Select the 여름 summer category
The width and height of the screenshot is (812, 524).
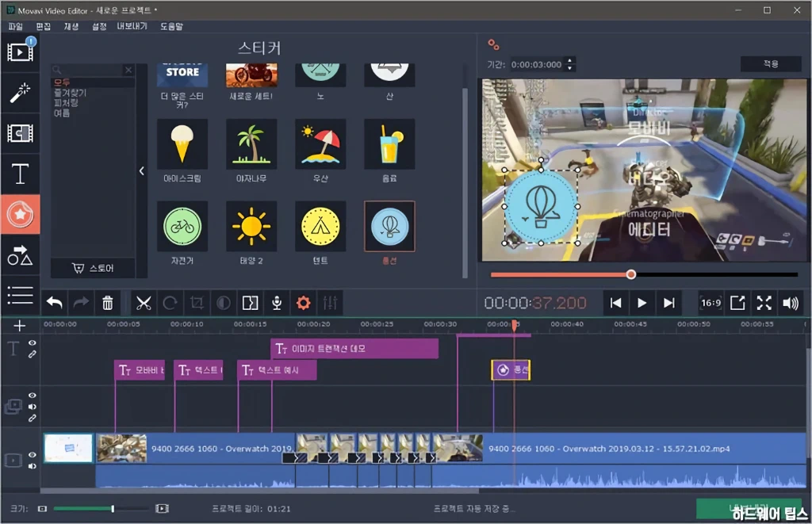[62, 113]
